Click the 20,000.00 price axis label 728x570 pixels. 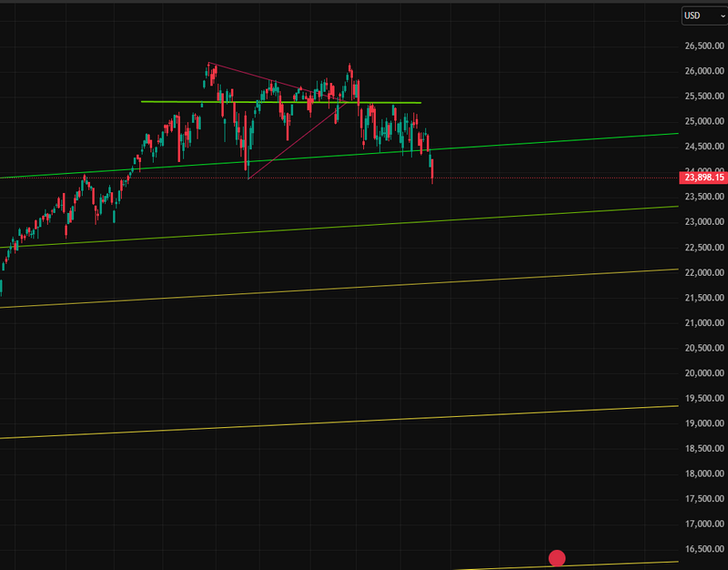click(704, 373)
